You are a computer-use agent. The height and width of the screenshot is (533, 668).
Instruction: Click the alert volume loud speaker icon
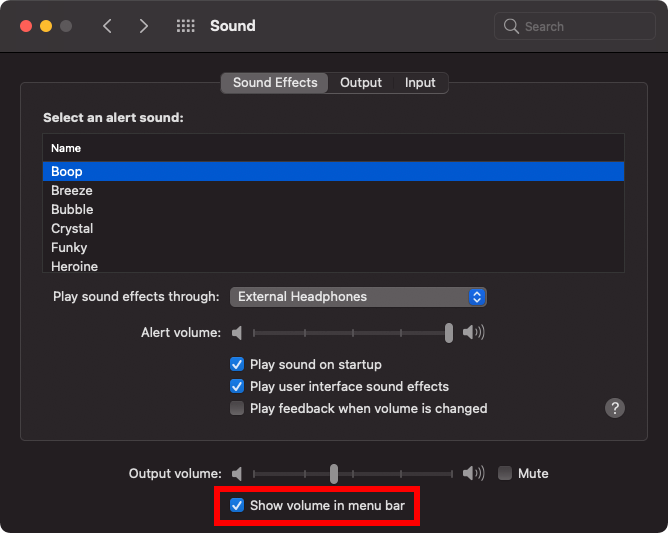pos(473,332)
